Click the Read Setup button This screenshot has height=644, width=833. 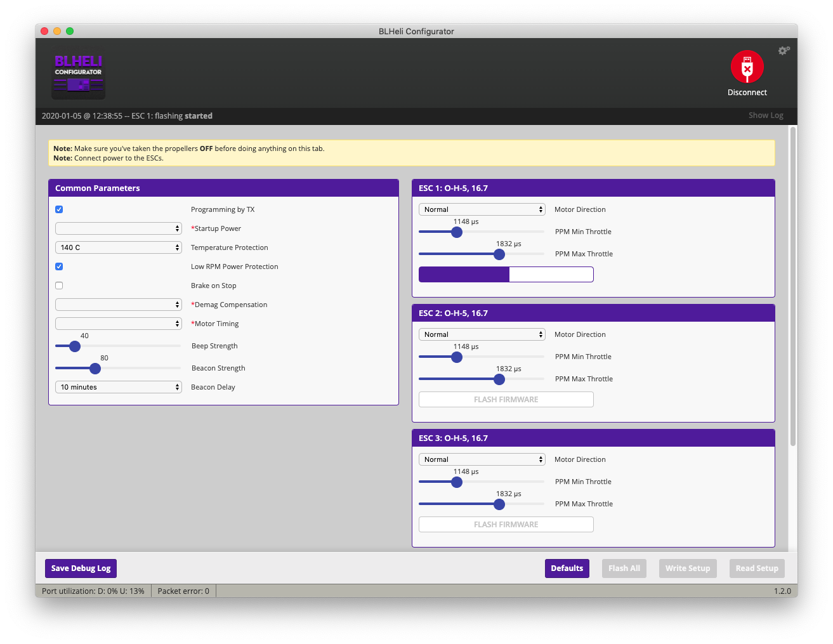757,568
